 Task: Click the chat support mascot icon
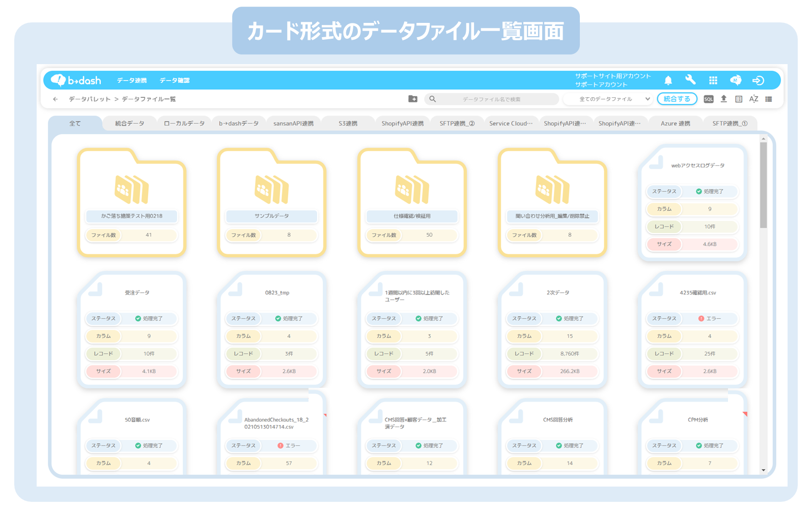pos(736,80)
